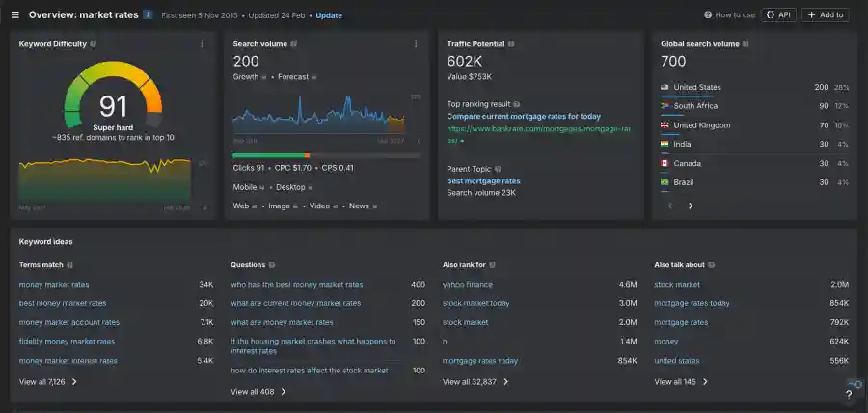Open the best mortgage rates parent topic
The width and height of the screenshot is (868, 413).
coord(483,180)
